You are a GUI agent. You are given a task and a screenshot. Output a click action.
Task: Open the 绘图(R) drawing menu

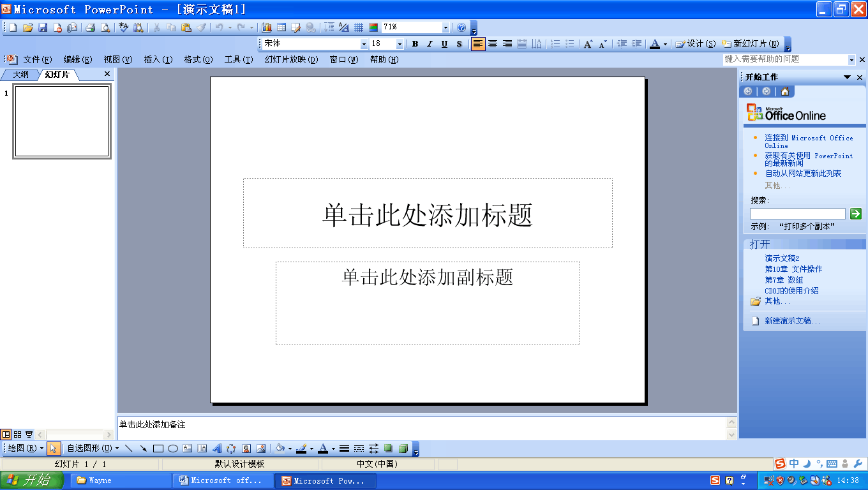click(x=26, y=449)
